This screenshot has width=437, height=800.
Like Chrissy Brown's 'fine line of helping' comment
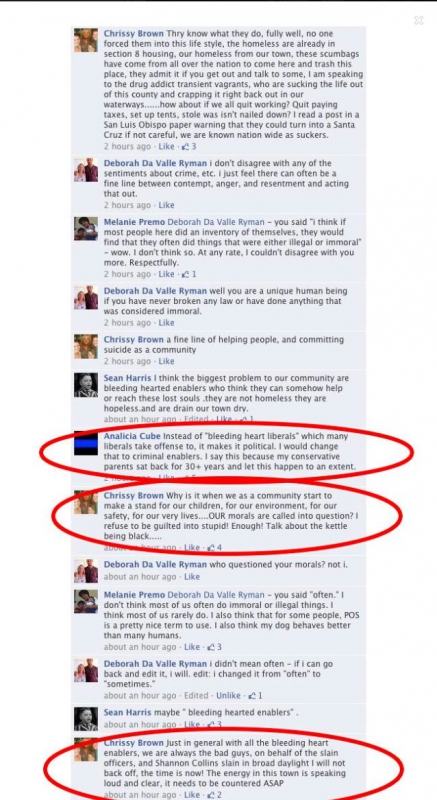coord(166,361)
